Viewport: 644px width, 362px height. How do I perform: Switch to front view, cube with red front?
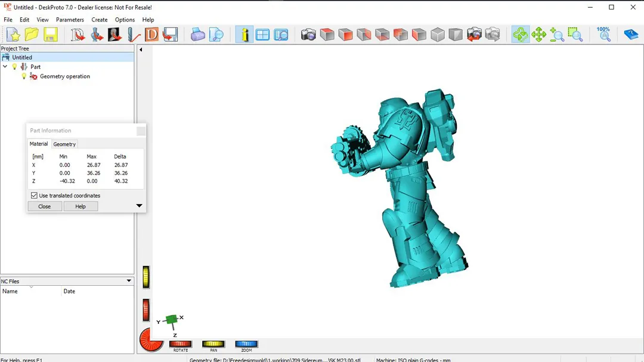[x=345, y=35]
